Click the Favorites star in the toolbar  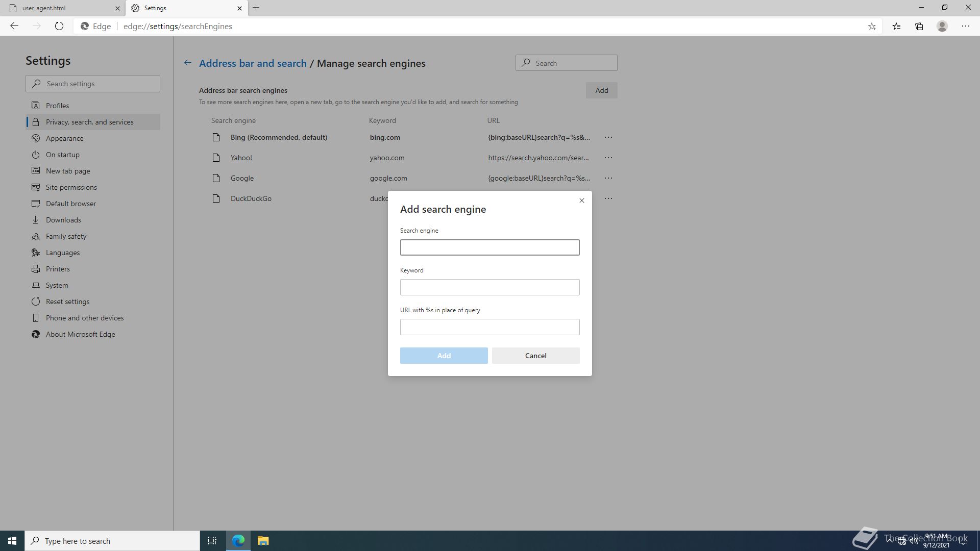coord(896,26)
